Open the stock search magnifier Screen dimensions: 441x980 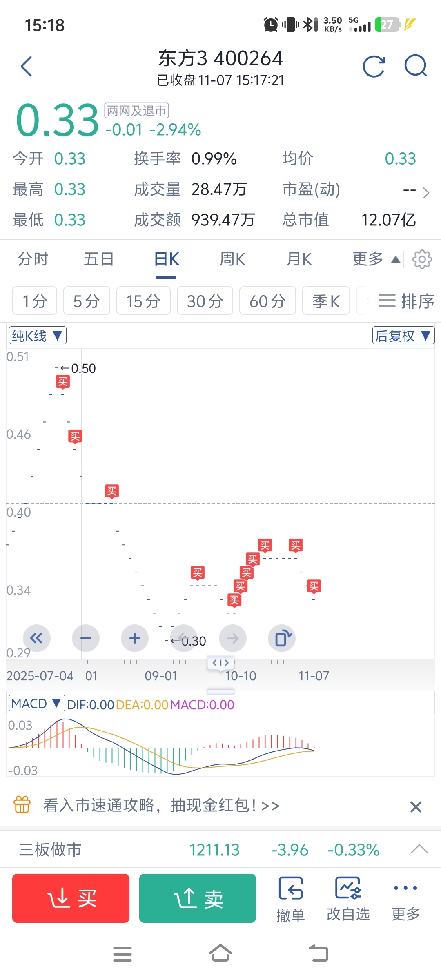(416, 65)
